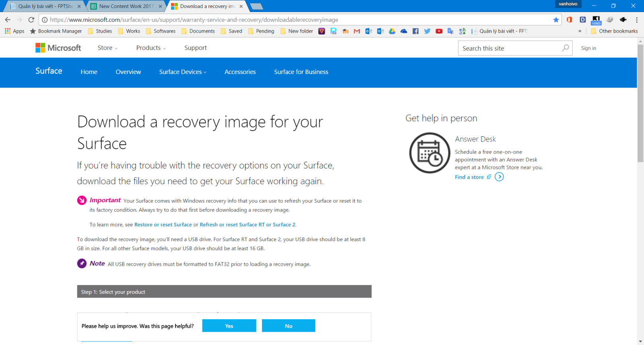Image resolution: width=644 pixels, height=345 pixels.
Task: Open the New folder bookmark folder
Action: (297, 31)
